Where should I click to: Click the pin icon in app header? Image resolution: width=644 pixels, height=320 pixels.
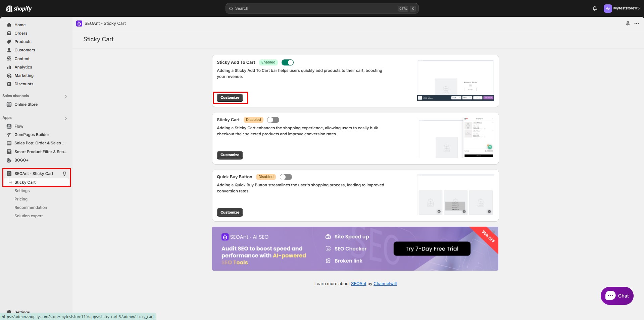pyautogui.click(x=628, y=24)
